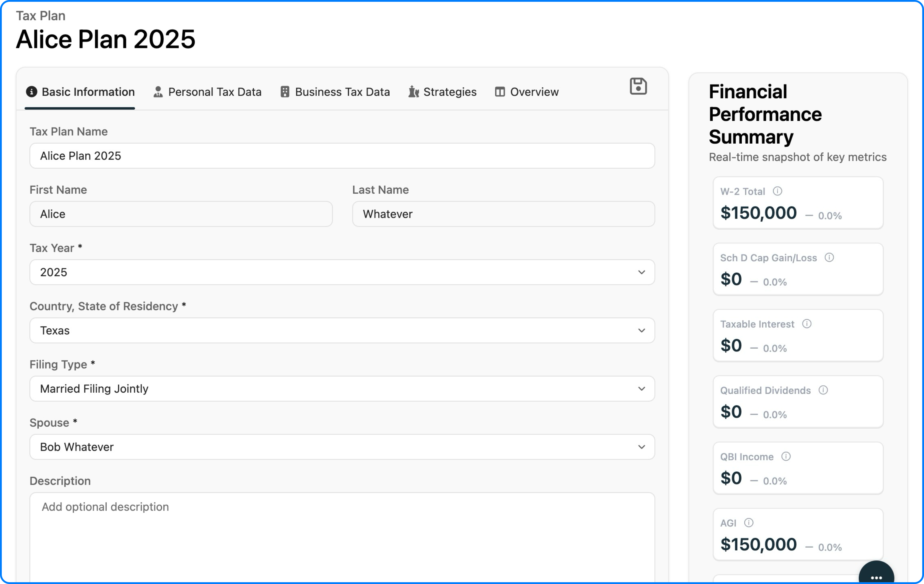Click the Description text area
Viewport: 924px width, 584px height.
[342, 538]
